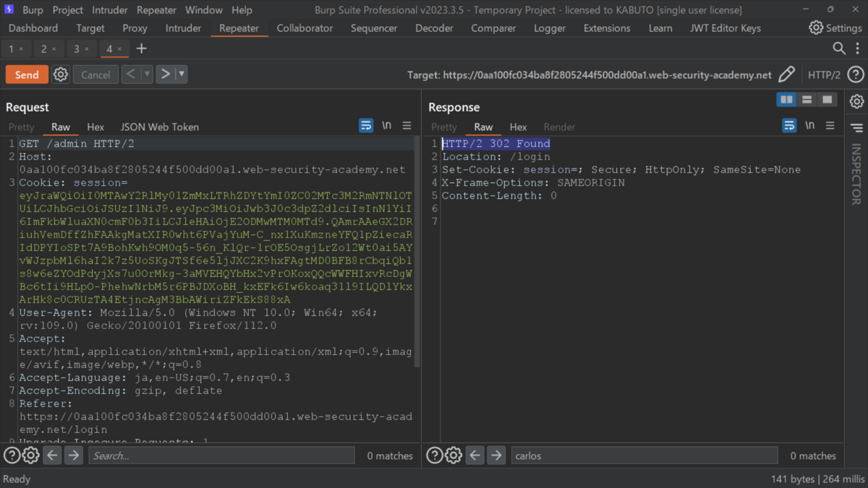Open the JWT Editor Keys tab
This screenshot has width=868, height=488.
click(x=726, y=28)
